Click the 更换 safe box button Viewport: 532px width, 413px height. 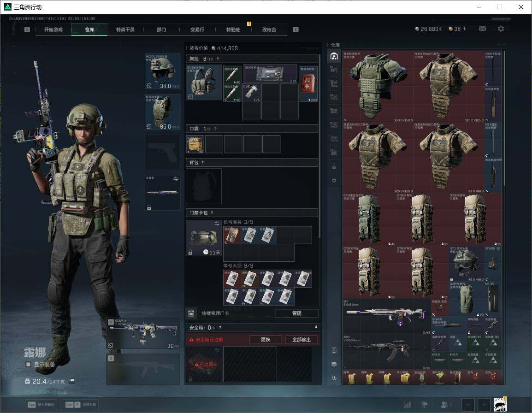(266, 339)
